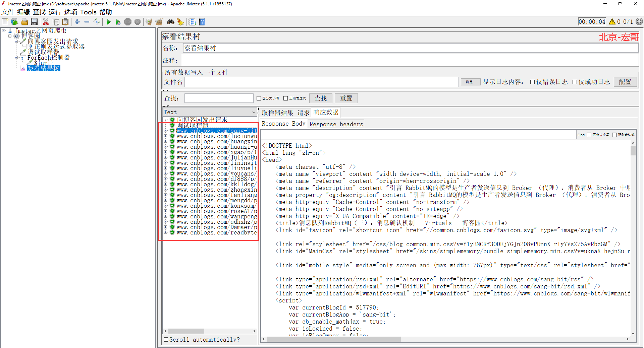Check 正则表达式 in response Find bar
The width and height of the screenshot is (644, 348).
pyautogui.click(x=614, y=135)
